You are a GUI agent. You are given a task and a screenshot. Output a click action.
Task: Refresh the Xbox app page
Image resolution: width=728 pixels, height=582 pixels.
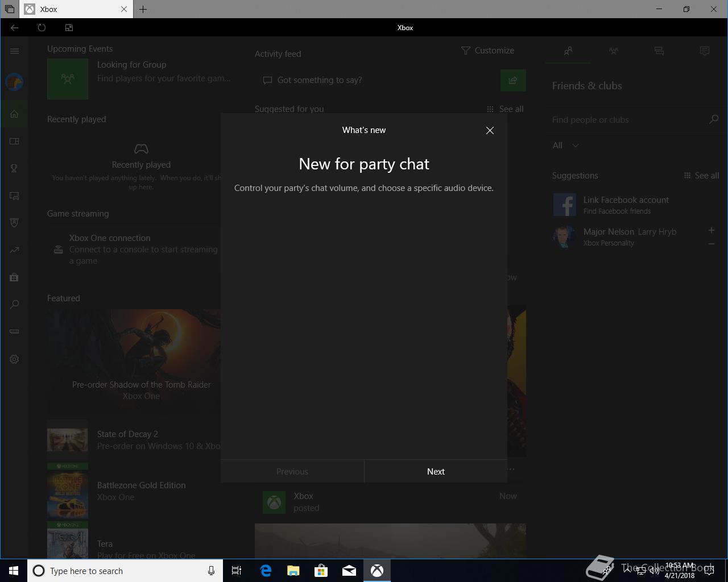(x=42, y=27)
